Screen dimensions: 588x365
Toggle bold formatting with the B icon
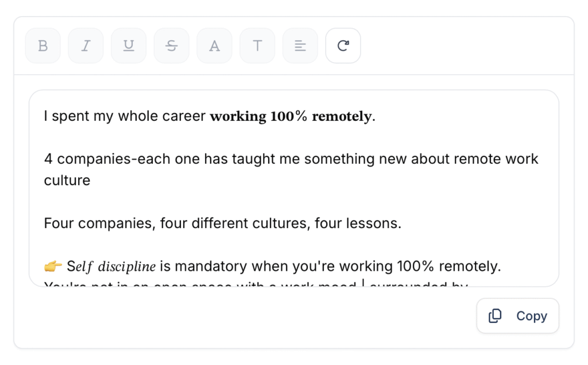(x=43, y=46)
